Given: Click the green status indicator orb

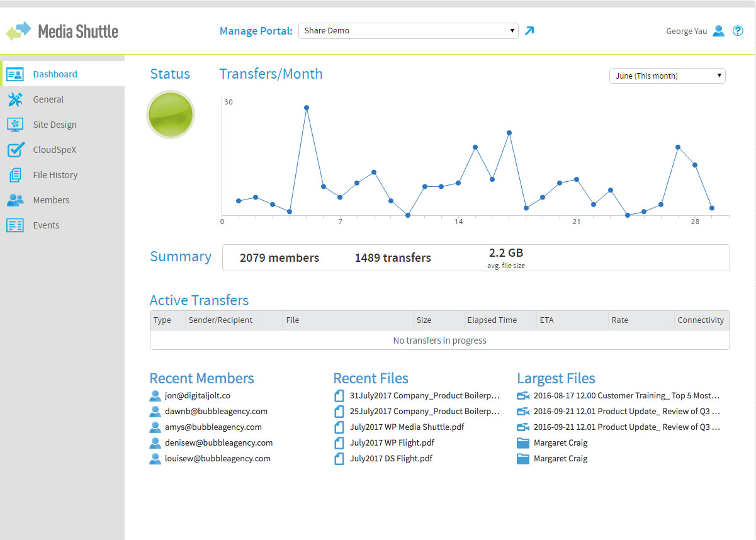Looking at the screenshot, I should coord(171,114).
